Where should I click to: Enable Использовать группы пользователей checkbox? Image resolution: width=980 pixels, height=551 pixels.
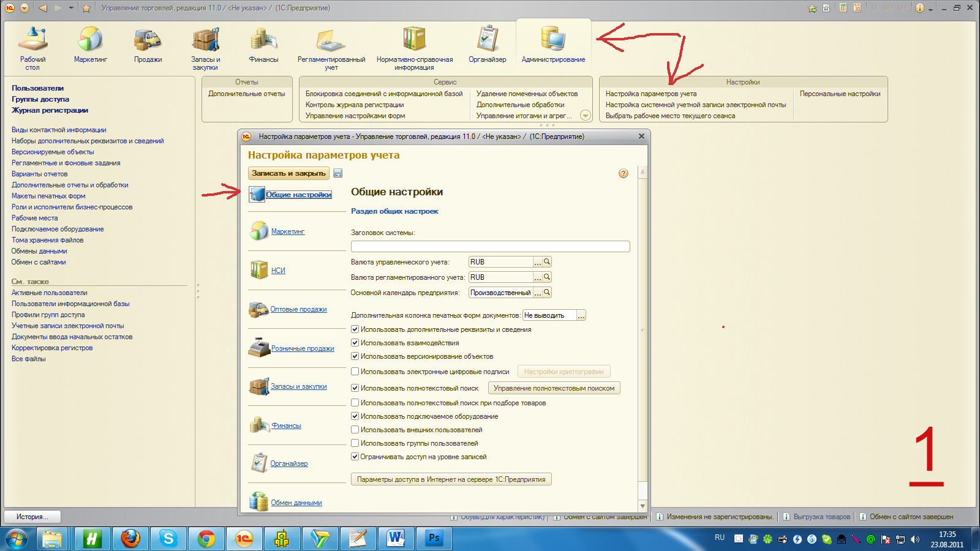click(355, 443)
